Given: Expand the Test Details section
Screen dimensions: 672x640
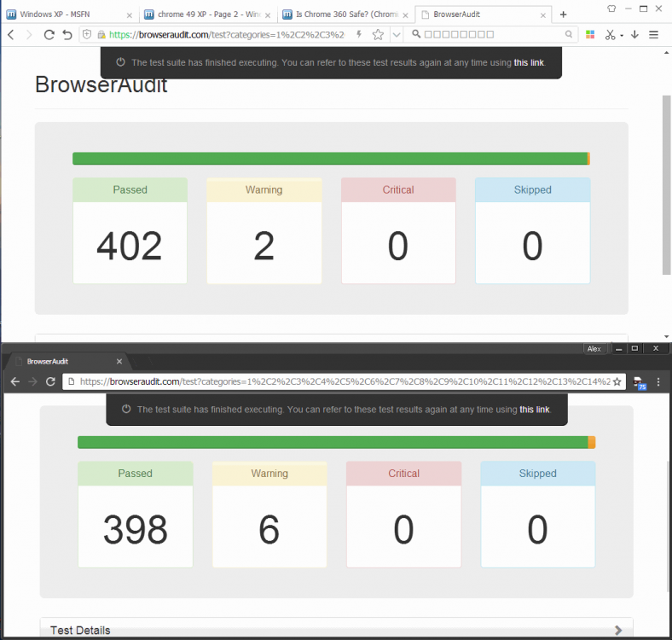Looking at the screenshot, I should [x=336, y=630].
